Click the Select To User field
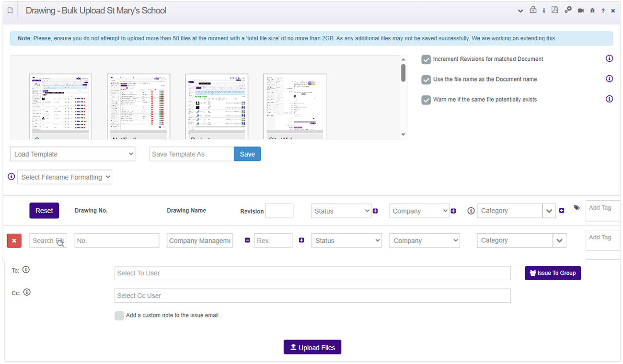Viewport: 623px width, 364px height. (x=312, y=273)
